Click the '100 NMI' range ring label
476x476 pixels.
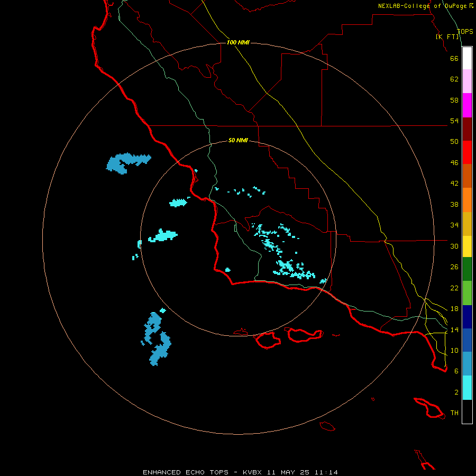tap(238, 42)
